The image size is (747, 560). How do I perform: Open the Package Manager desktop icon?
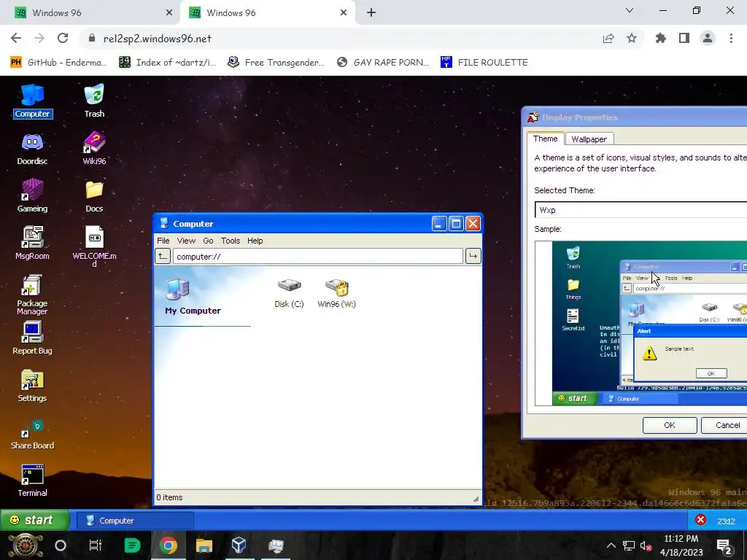click(32, 295)
